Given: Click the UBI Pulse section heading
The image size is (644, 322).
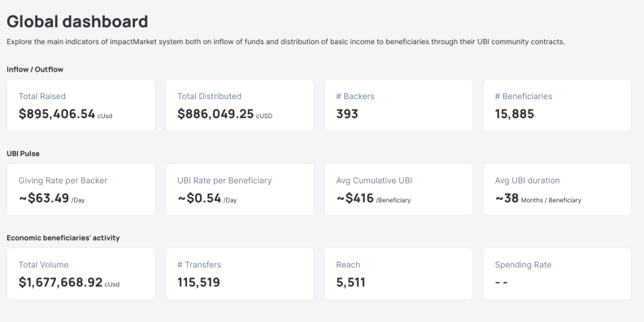Looking at the screenshot, I should click(x=23, y=153).
